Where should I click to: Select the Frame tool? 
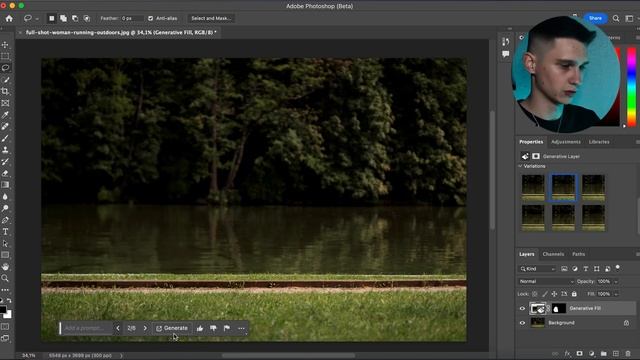coord(5,103)
